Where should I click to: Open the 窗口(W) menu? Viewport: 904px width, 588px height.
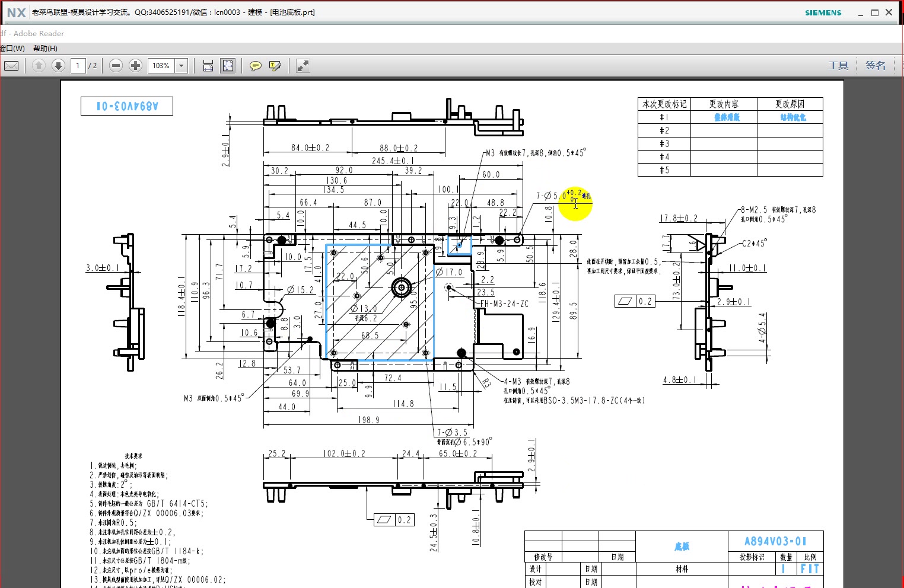pyautogui.click(x=12, y=49)
